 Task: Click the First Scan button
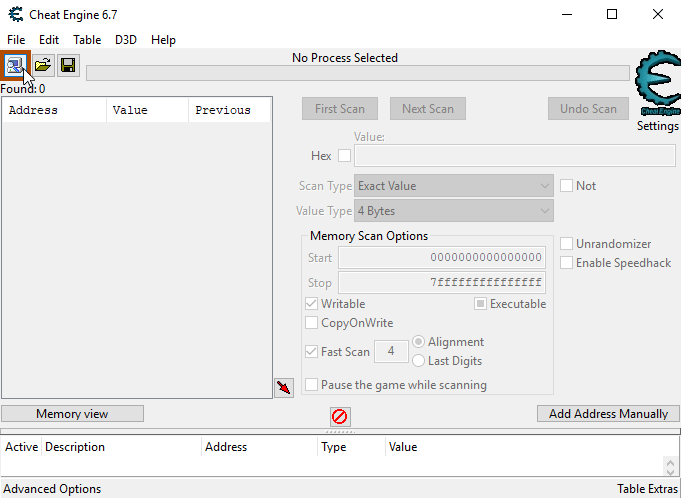click(340, 109)
